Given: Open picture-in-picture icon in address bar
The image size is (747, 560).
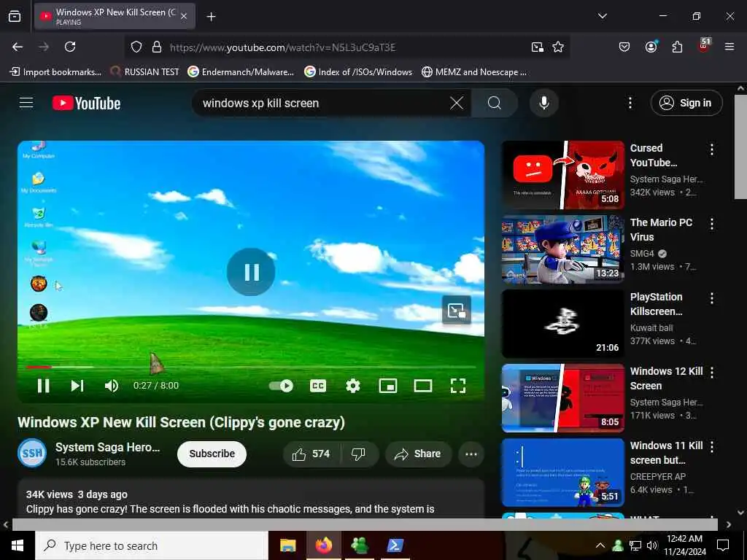Looking at the screenshot, I should click(538, 47).
